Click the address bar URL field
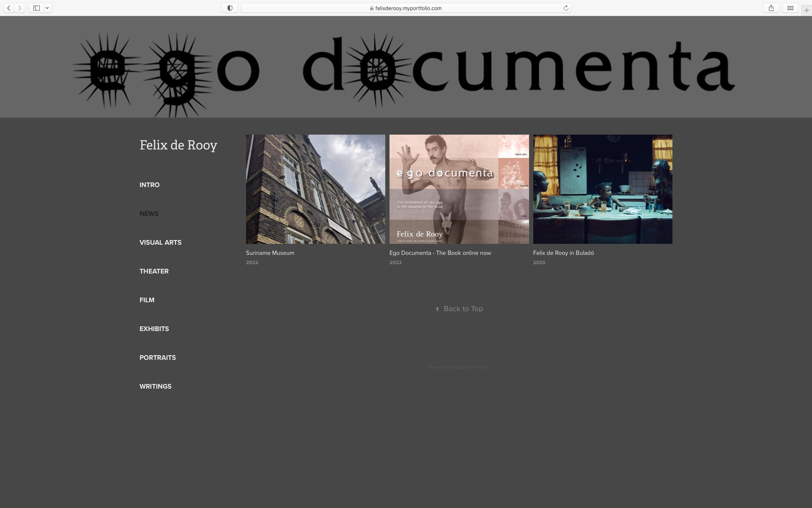Image resolution: width=812 pixels, height=508 pixels. click(x=406, y=8)
